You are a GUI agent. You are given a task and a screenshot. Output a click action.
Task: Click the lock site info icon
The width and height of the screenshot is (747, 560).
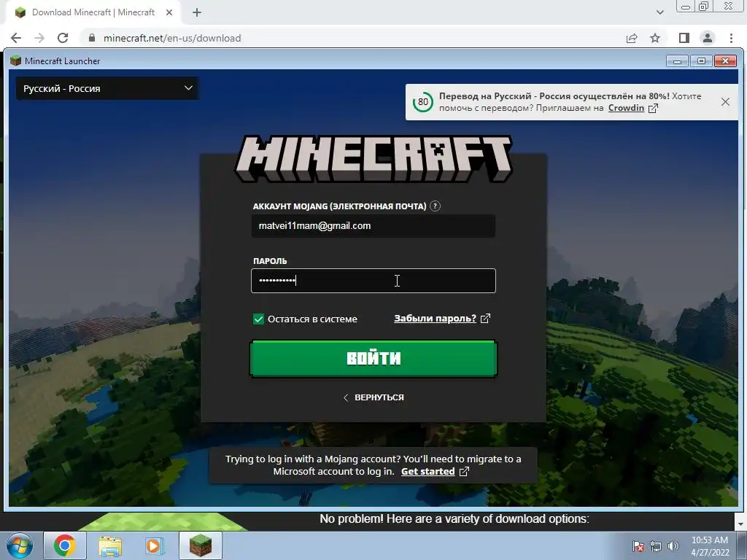92,38
